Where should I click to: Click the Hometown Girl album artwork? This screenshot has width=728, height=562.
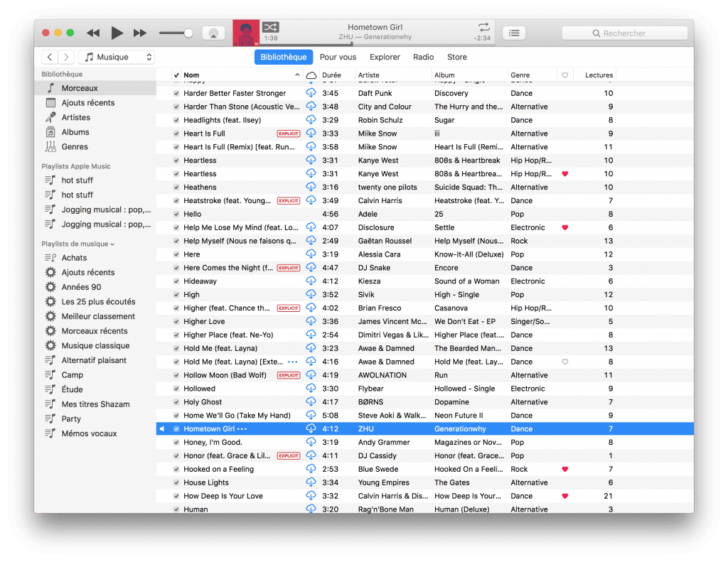tap(245, 33)
